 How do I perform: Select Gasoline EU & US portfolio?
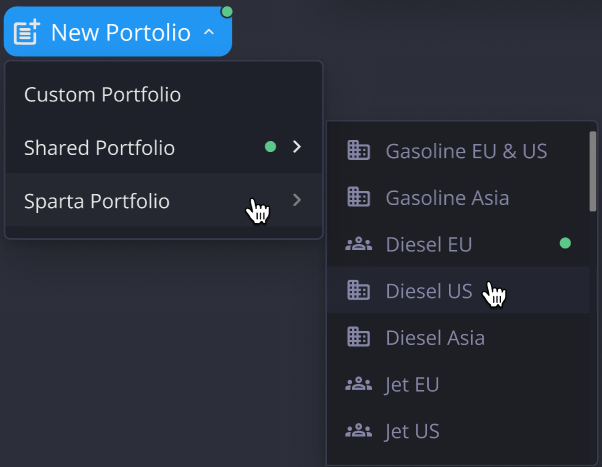(466, 151)
